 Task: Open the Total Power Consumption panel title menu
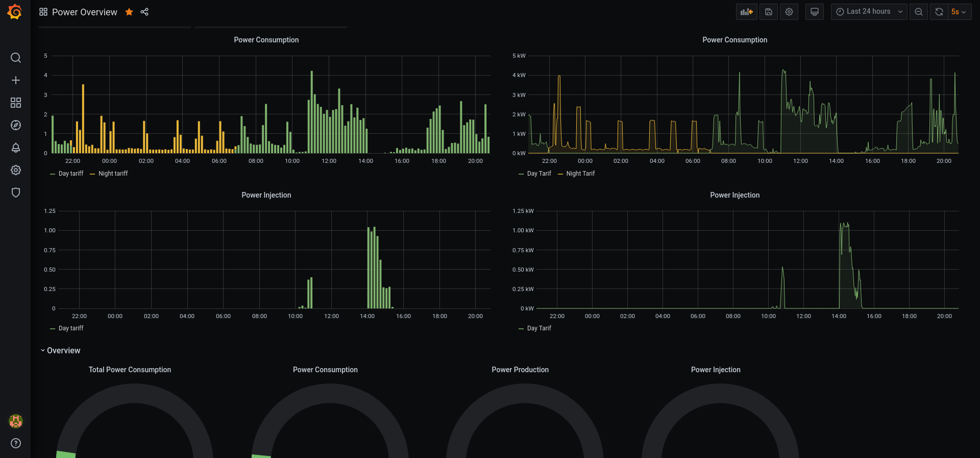(x=130, y=370)
